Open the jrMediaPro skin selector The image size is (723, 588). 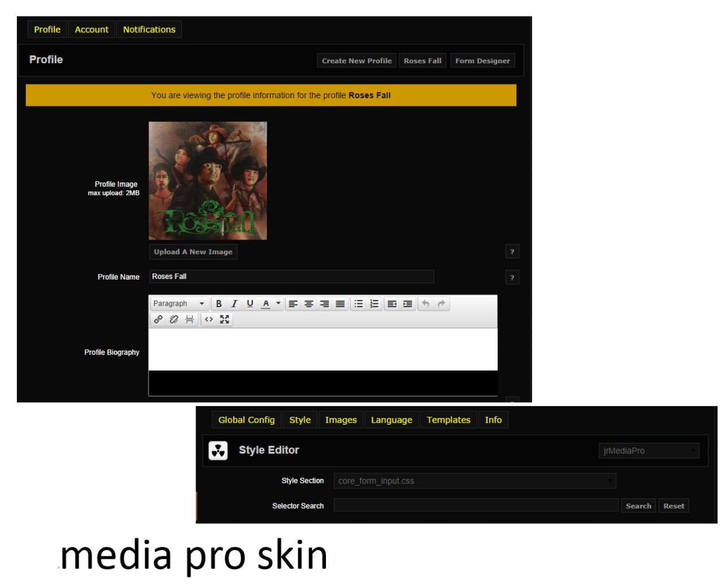click(649, 451)
